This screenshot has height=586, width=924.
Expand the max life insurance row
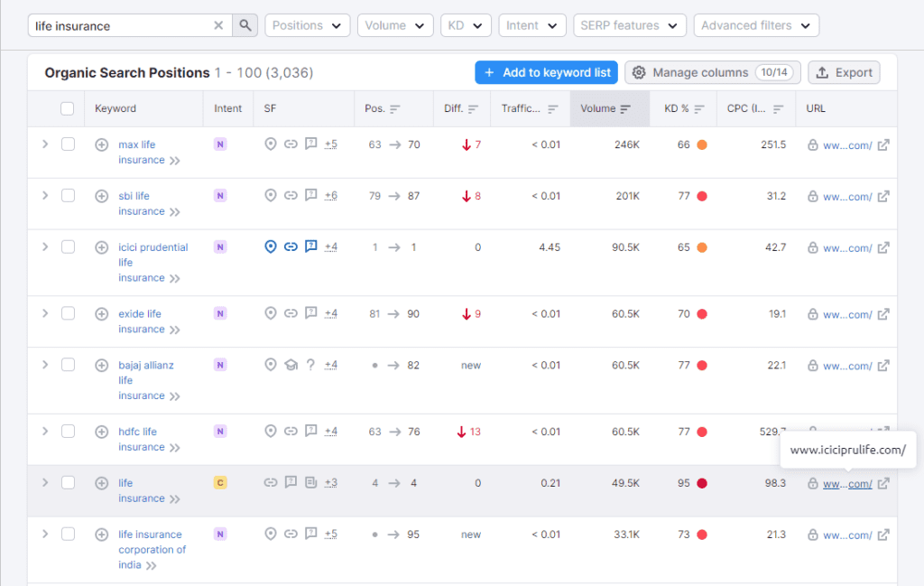[x=45, y=144]
